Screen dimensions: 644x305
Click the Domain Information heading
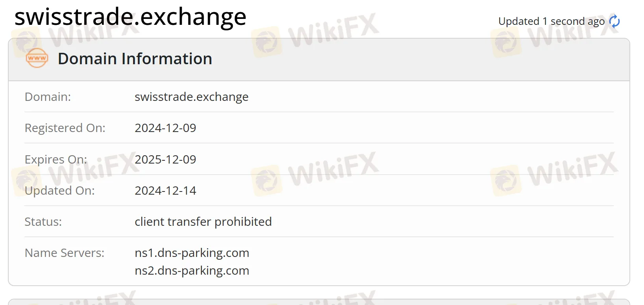pyautogui.click(x=135, y=59)
